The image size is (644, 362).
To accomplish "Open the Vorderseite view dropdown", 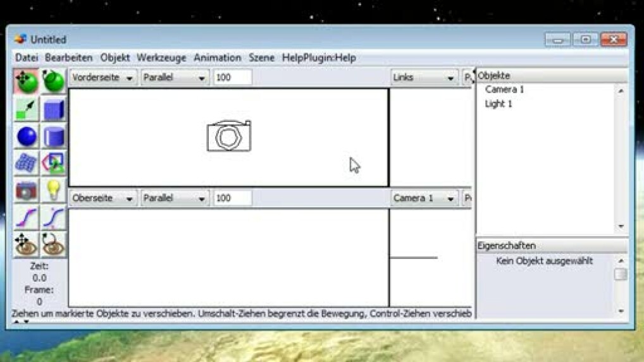I will point(102,78).
